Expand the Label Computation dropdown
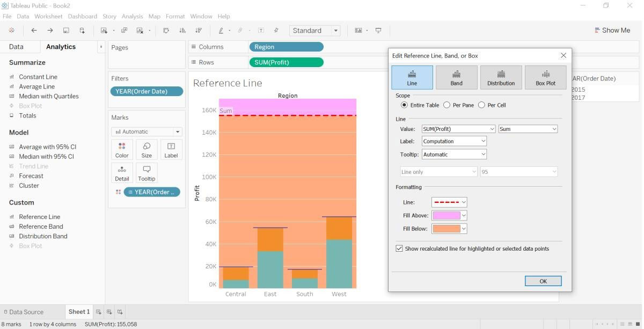Viewport: 644px width, 329px height. pyautogui.click(x=454, y=141)
